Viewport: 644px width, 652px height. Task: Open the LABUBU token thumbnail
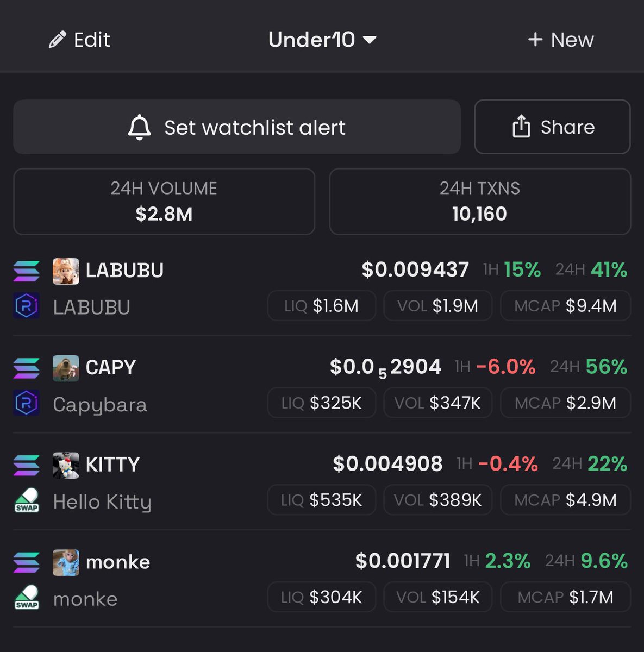click(x=66, y=271)
